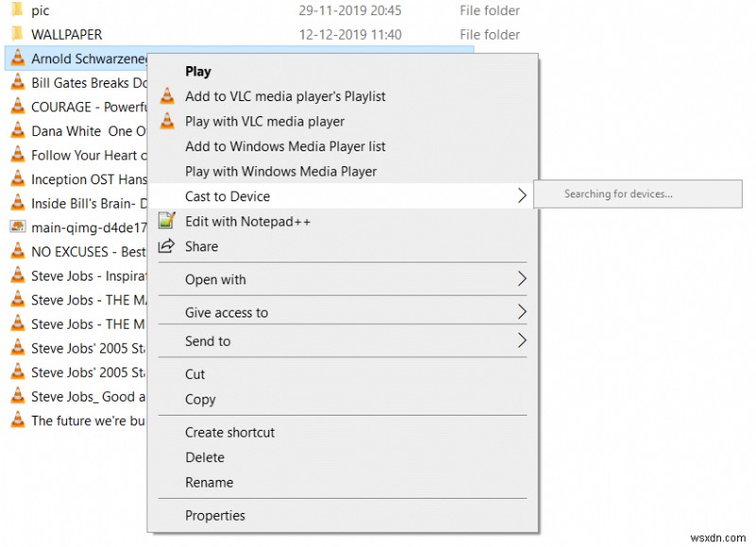Viewport: 756px width, 547px height.
Task: Click the VLC icon next to 'Add to VLC media player's Playlist'
Action: coord(167,95)
